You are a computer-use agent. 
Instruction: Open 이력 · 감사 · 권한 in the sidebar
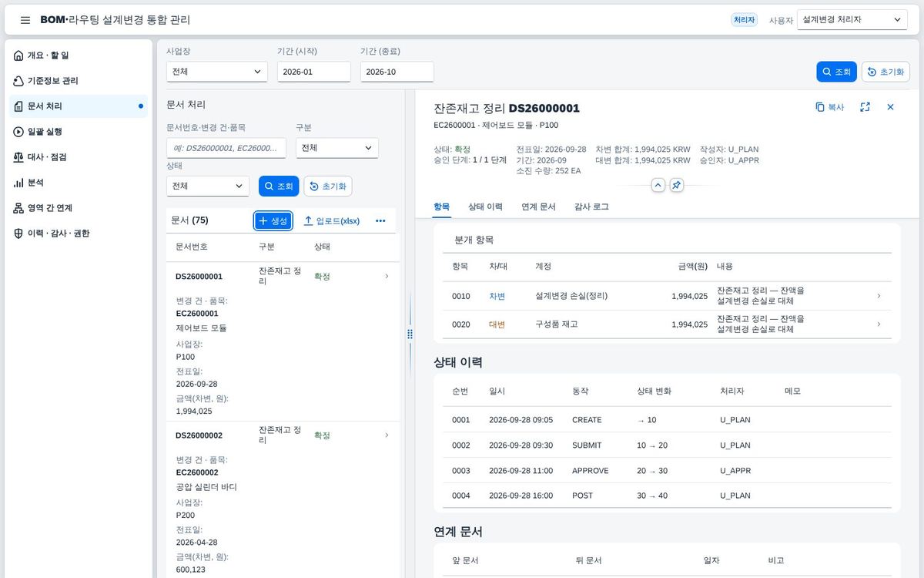pyautogui.click(x=78, y=234)
